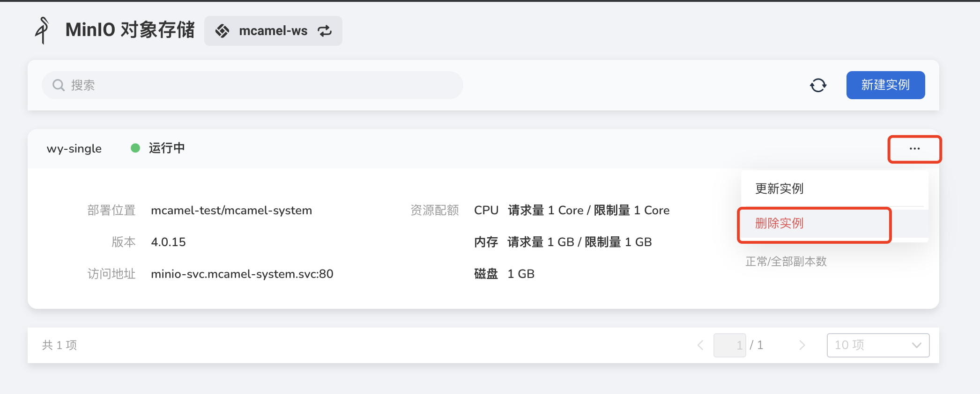The image size is (980, 394).
Task: Click the 共 1 项 total count
Action: coord(59,345)
